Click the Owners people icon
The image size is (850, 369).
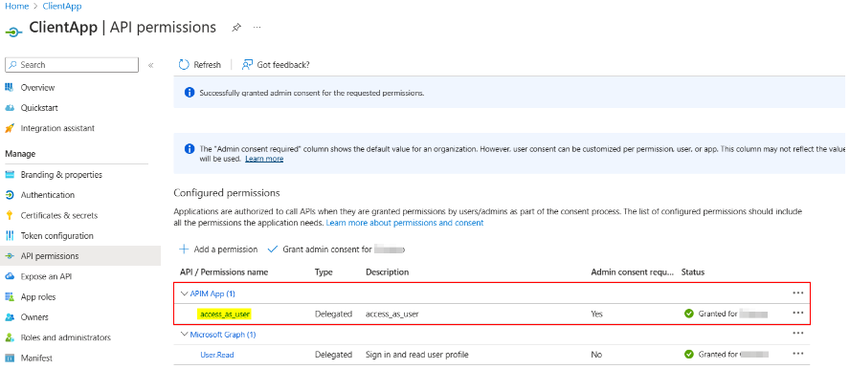(x=9, y=317)
